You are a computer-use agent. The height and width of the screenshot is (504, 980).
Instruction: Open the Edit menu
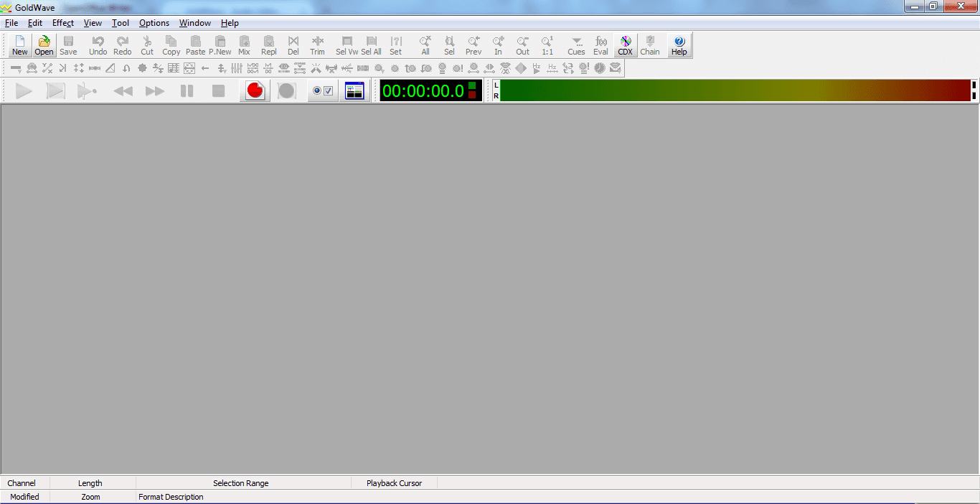(x=35, y=23)
